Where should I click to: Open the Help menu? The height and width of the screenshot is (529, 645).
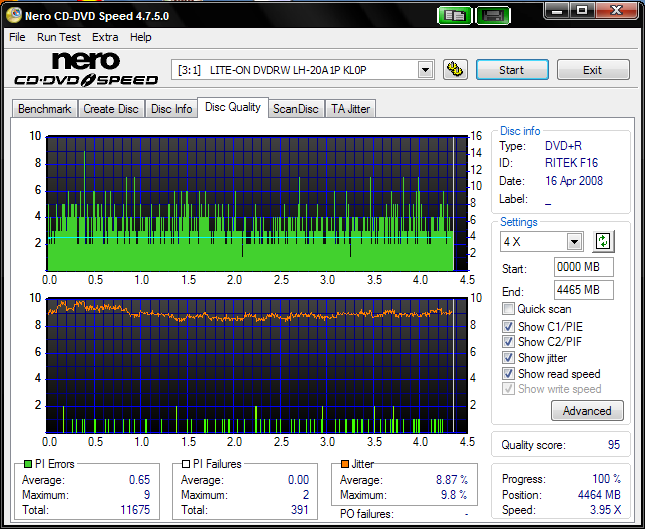[x=141, y=37]
